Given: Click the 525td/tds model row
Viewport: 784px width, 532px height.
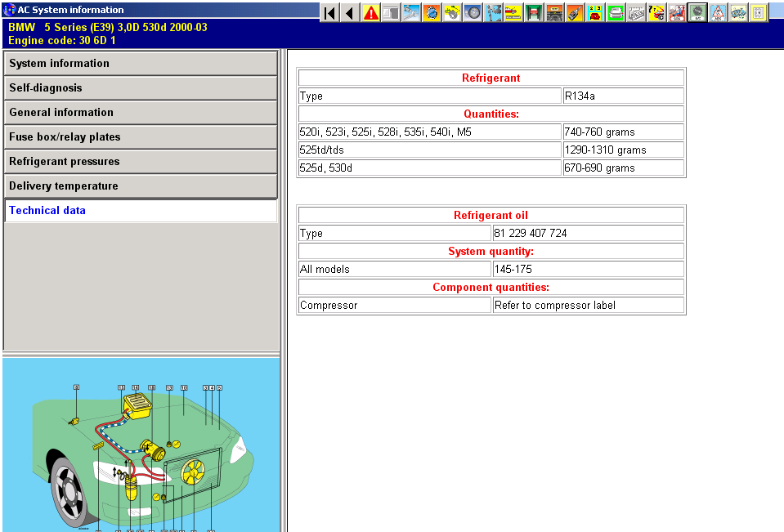Looking at the screenshot, I should point(430,150).
